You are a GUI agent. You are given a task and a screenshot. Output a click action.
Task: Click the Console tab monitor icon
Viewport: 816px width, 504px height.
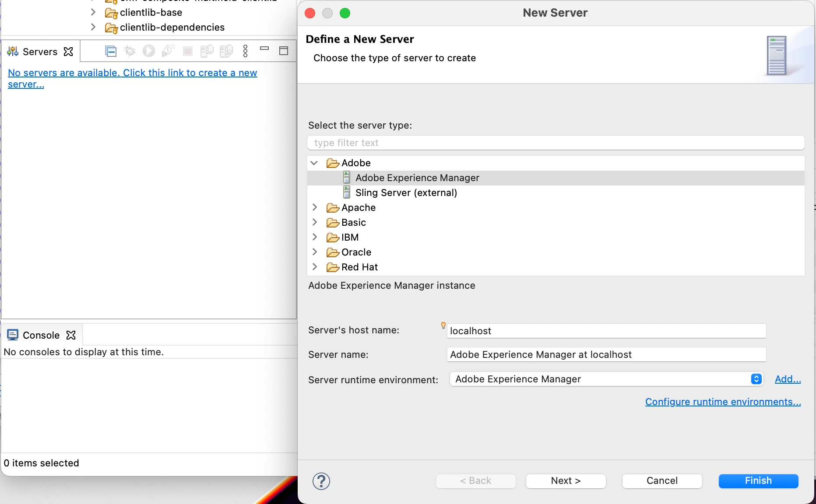pos(13,335)
